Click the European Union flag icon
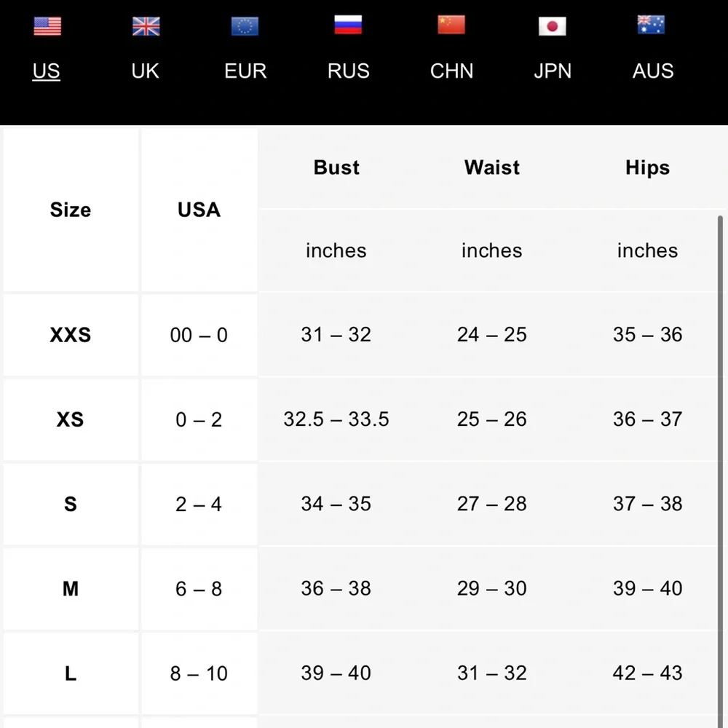The height and width of the screenshot is (728, 728). pos(245,27)
